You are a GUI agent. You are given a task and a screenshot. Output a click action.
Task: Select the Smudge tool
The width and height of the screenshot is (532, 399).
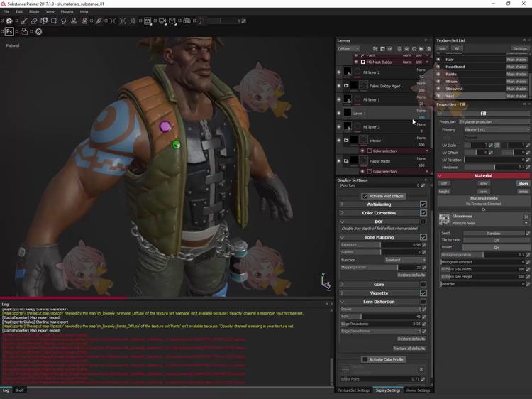coord(63,21)
